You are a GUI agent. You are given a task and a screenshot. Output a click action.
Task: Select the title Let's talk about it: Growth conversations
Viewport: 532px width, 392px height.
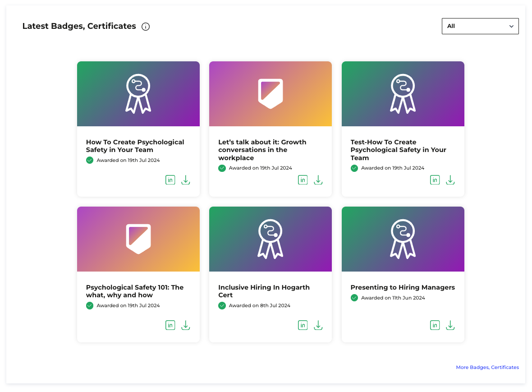tap(262, 150)
